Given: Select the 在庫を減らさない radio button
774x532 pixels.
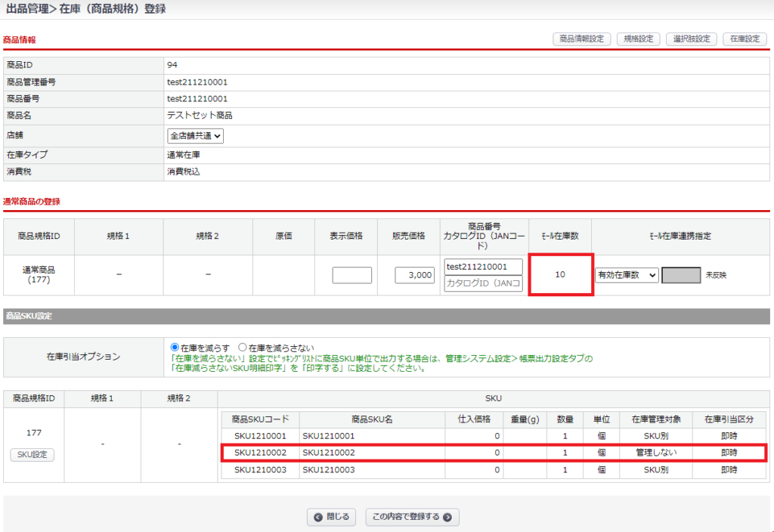Looking at the screenshot, I should 243,348.
